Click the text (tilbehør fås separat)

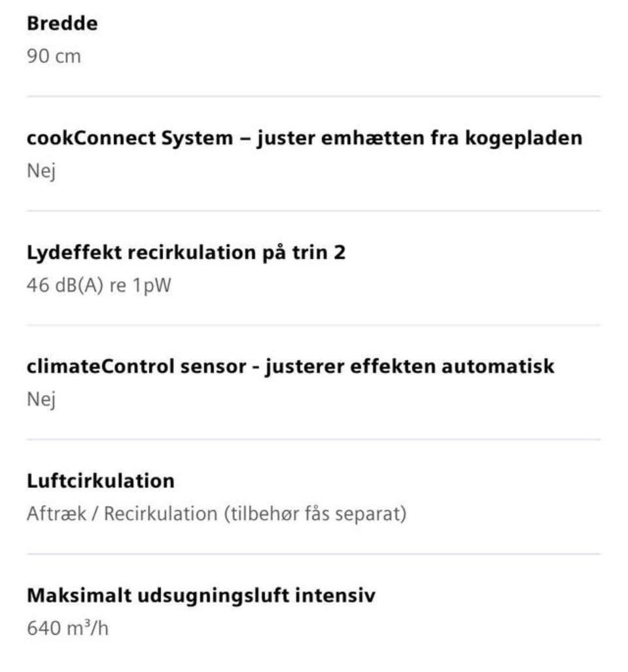[x=315, y=514]
